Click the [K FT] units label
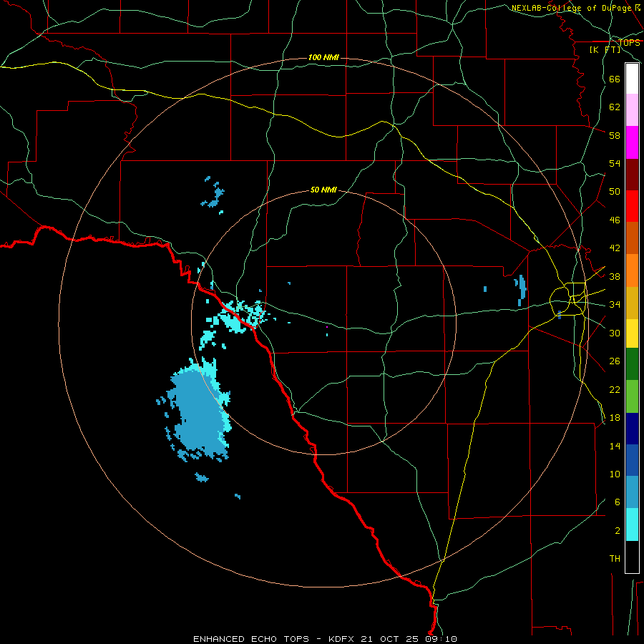This screenshot has width=644, height=644. click(x=605, y=49)
